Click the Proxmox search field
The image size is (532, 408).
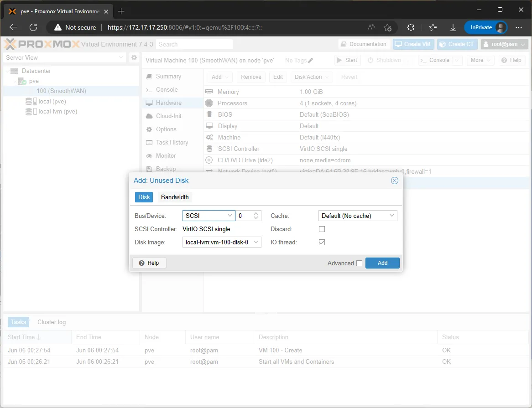pyautogui.click(x=194, y=44)
